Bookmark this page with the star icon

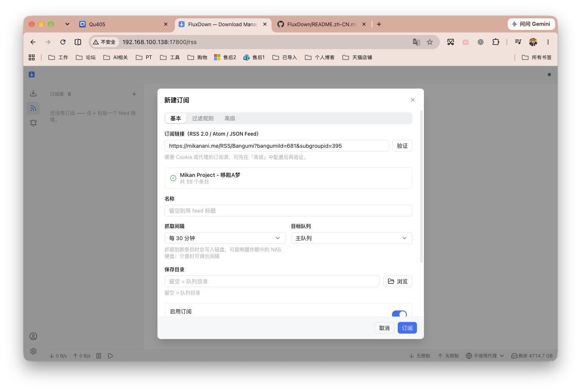[430, 42]
